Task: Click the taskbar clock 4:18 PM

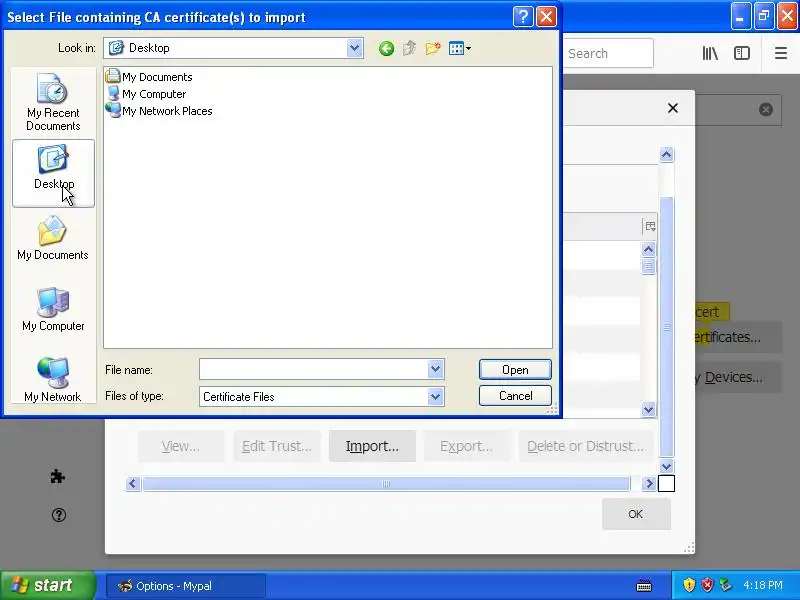Action: 763,585
